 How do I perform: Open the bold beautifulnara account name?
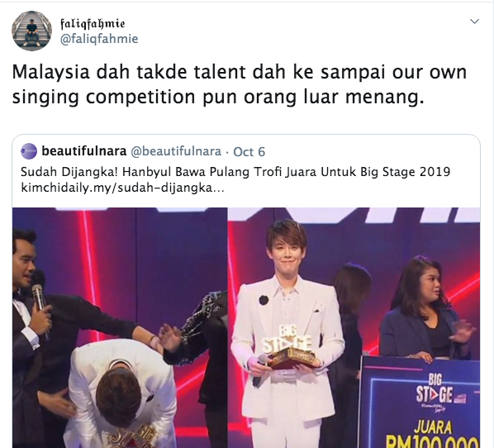click(x=84, y=151)
